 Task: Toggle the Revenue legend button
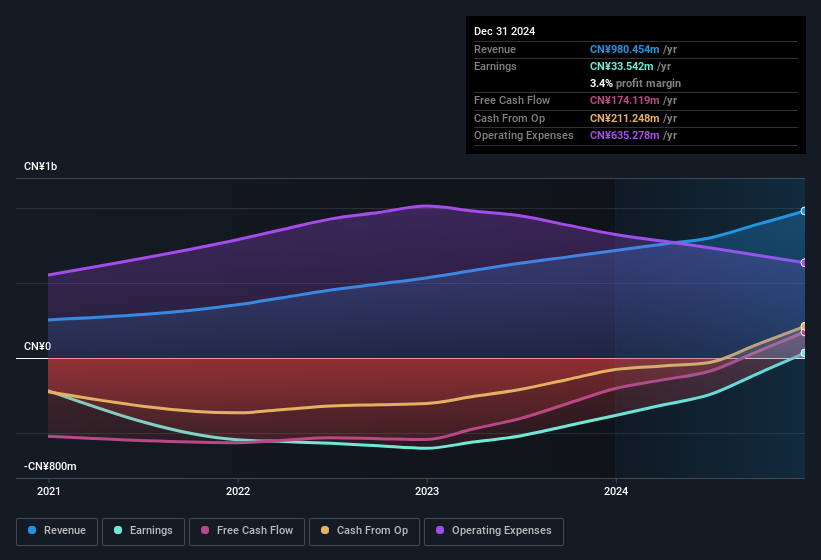(57, 532)
